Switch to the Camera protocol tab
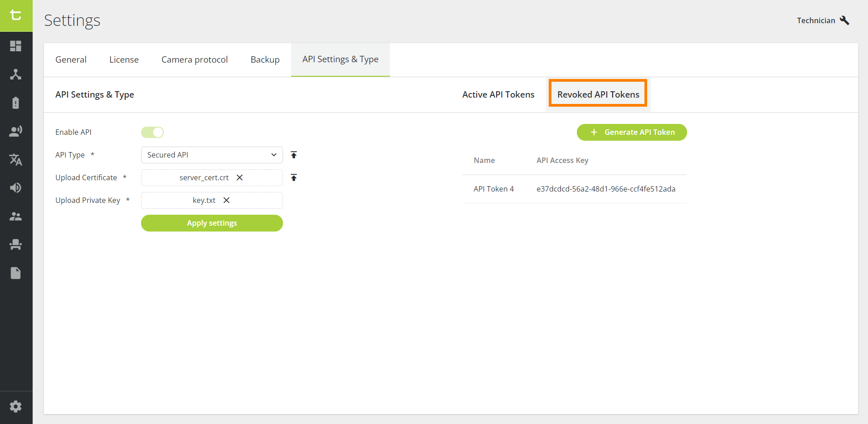 tap(195, 59)
